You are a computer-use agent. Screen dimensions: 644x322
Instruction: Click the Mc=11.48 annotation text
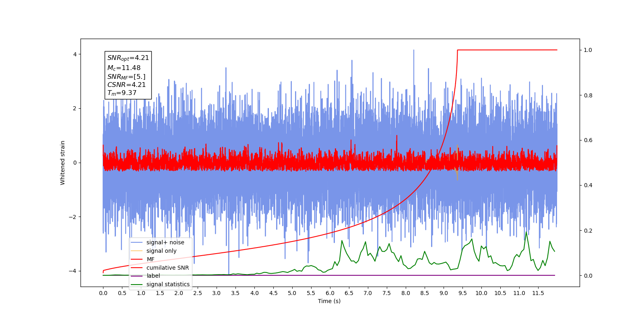click(124, 68)
